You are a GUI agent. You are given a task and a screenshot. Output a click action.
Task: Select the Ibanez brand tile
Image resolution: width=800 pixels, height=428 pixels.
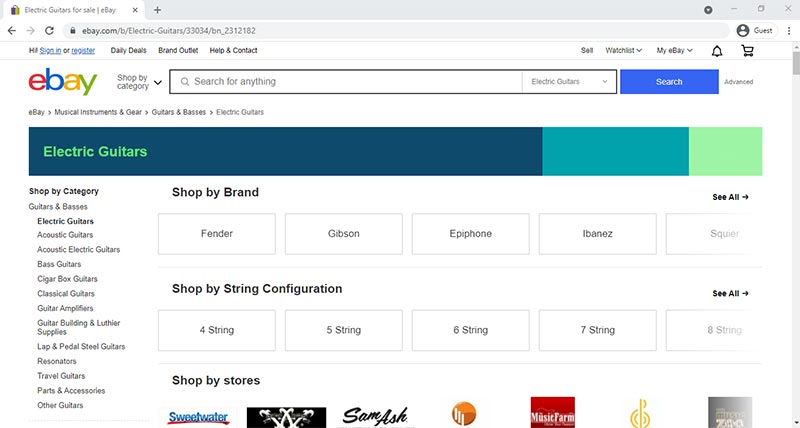click(x=597, y=234)
